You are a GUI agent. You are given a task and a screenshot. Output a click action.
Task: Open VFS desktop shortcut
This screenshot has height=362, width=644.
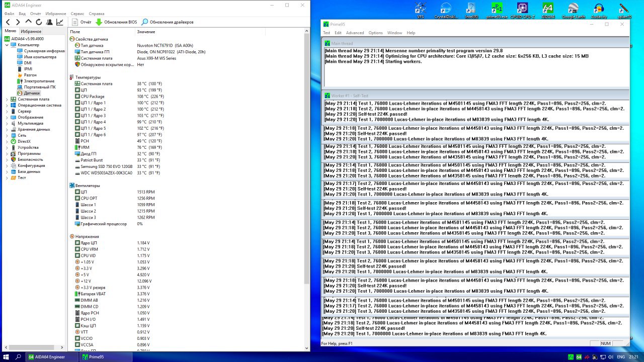[421, 10]
